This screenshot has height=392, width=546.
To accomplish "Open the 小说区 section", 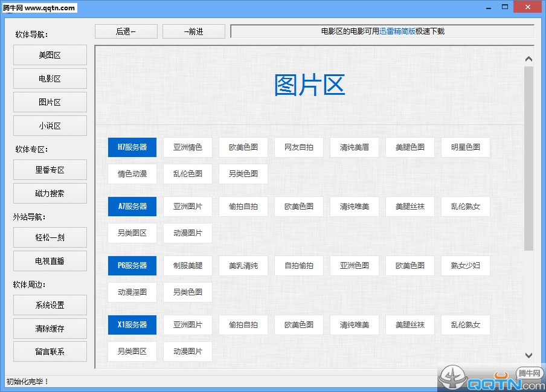I will coord(50,126).
